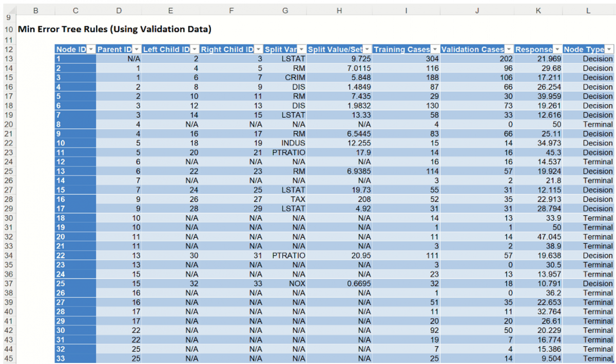Viewport: 616px width, 364px height.
Task: Open the Node Type filter dropdown
Action: pyautogui.click(x=609, y=49)
